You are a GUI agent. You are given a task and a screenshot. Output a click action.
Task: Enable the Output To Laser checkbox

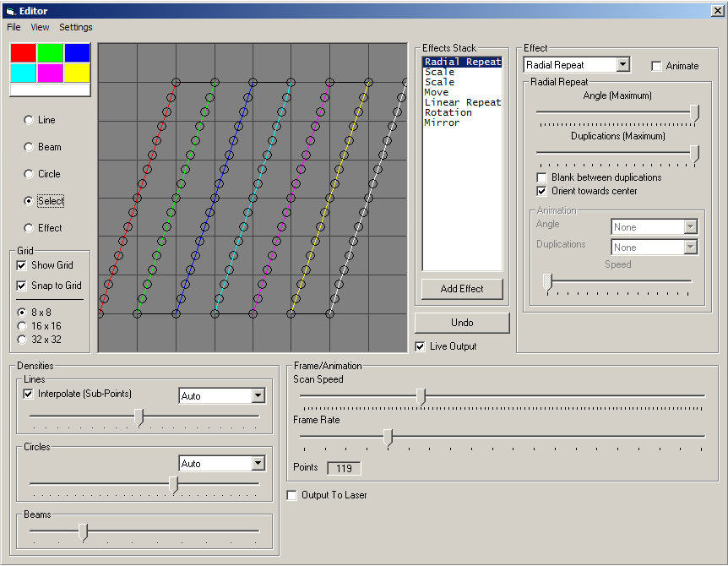pyautogui.click(x=292, y=495)
